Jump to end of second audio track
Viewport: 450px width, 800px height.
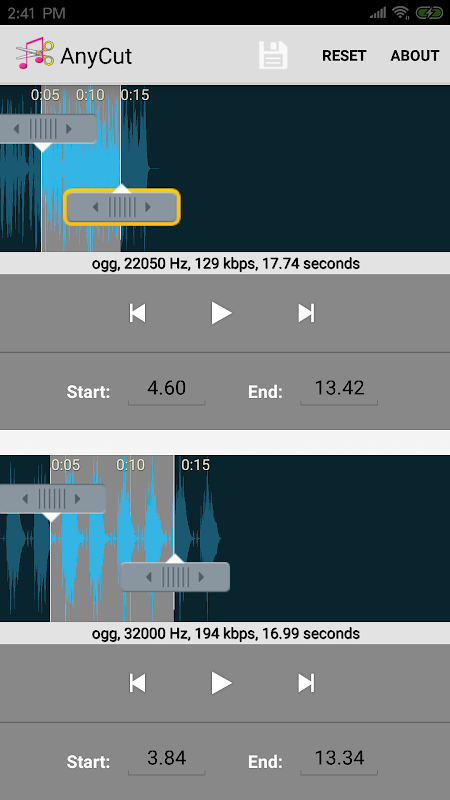click(x=306, y=683)
